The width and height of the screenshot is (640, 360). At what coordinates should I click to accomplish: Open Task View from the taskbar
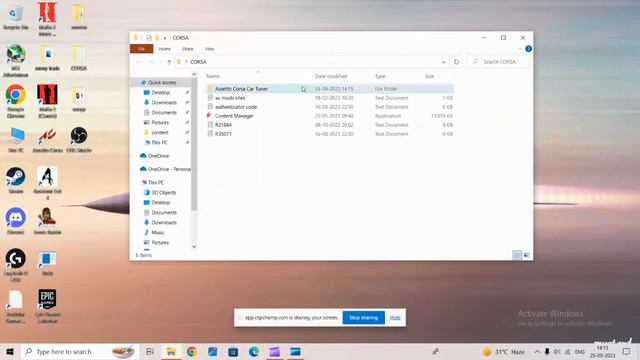pyautogui.click(x=149, y=351)
